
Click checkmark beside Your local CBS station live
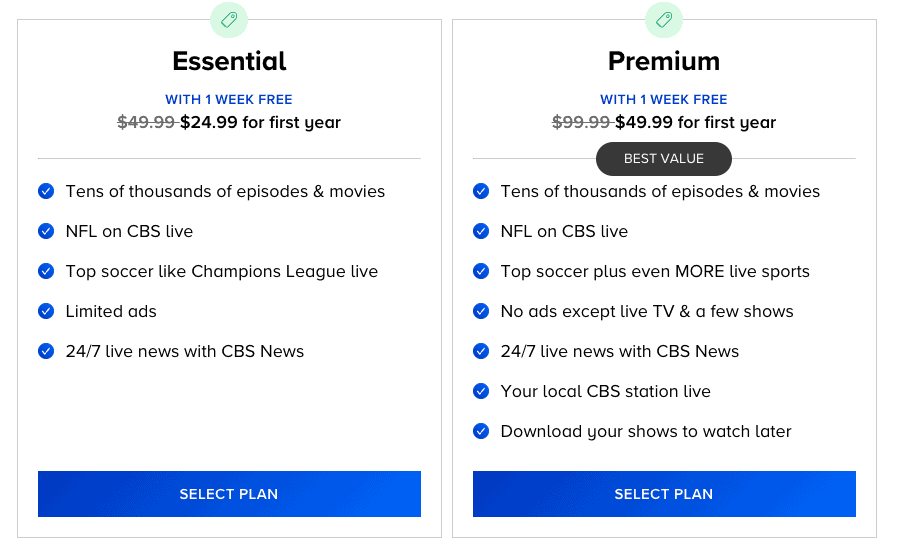click(481, 391)
